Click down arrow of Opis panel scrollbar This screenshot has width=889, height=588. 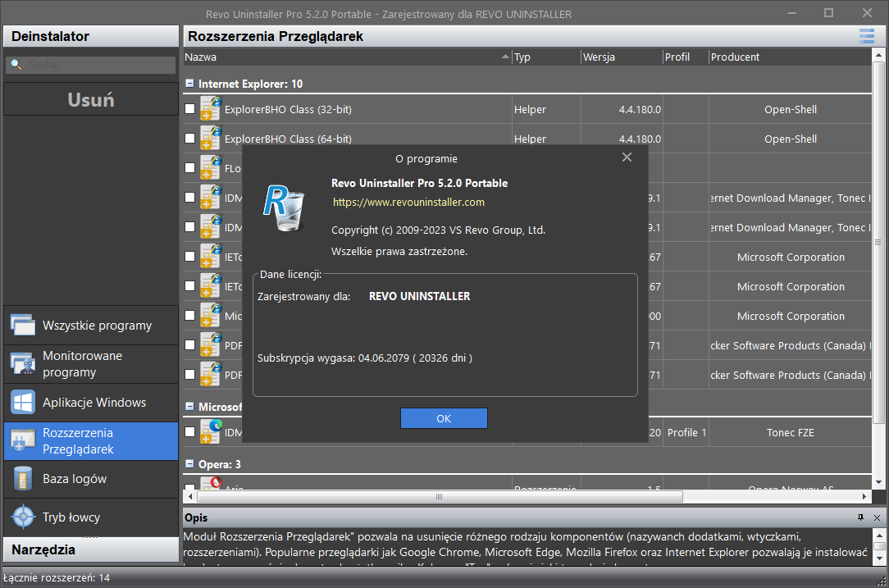[x=879, y=558]
